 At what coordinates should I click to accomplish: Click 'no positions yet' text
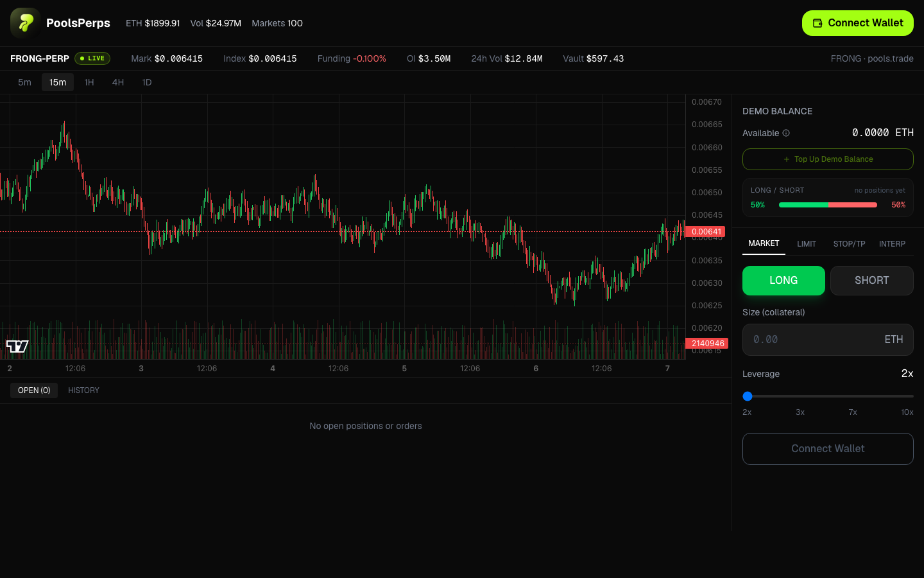(880, 190)
